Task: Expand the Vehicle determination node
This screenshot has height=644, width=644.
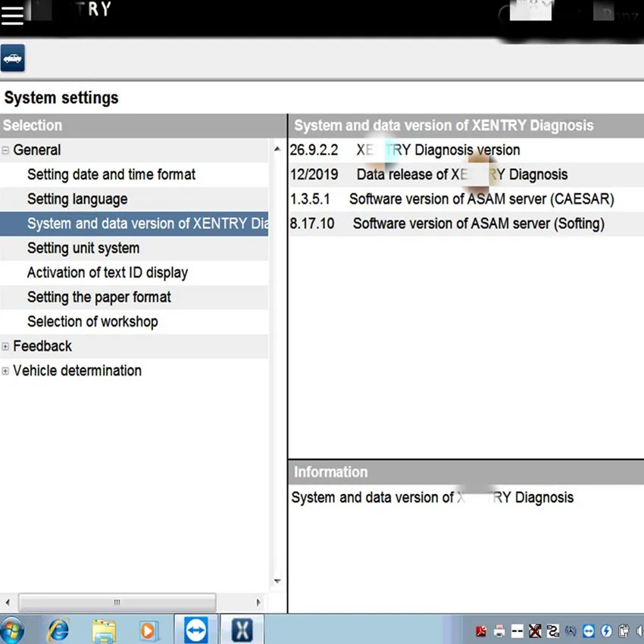Action: tap(5, 371)
